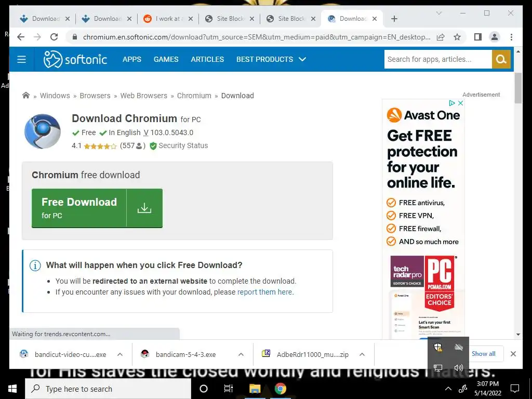
Task: Open Chrome's three-dot menu
Action: coord(511,37)
